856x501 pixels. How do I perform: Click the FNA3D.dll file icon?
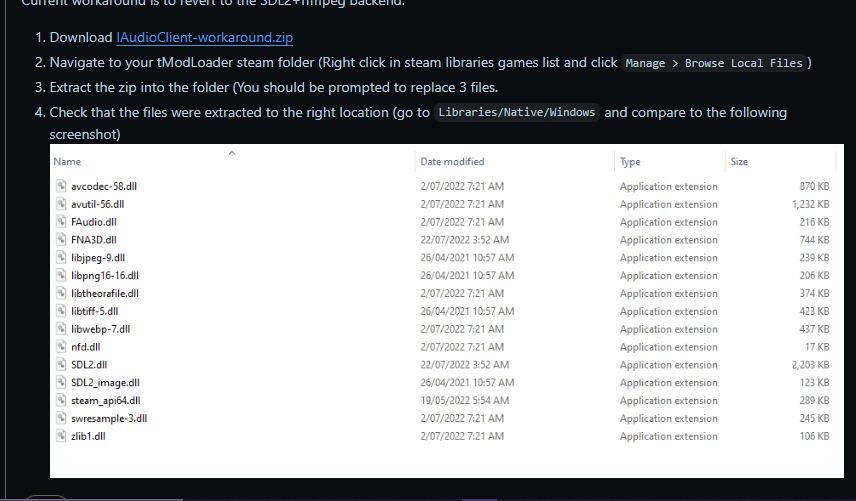coord(63,240)
